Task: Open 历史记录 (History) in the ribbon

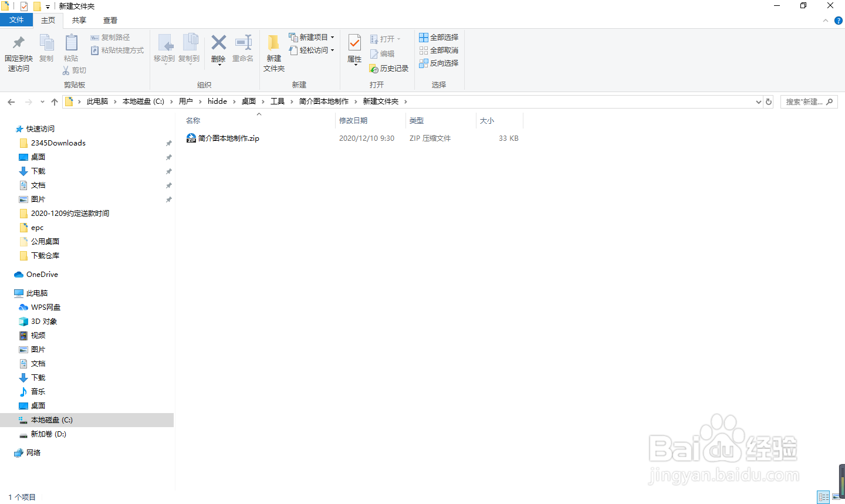Action: tap(389, 68)
